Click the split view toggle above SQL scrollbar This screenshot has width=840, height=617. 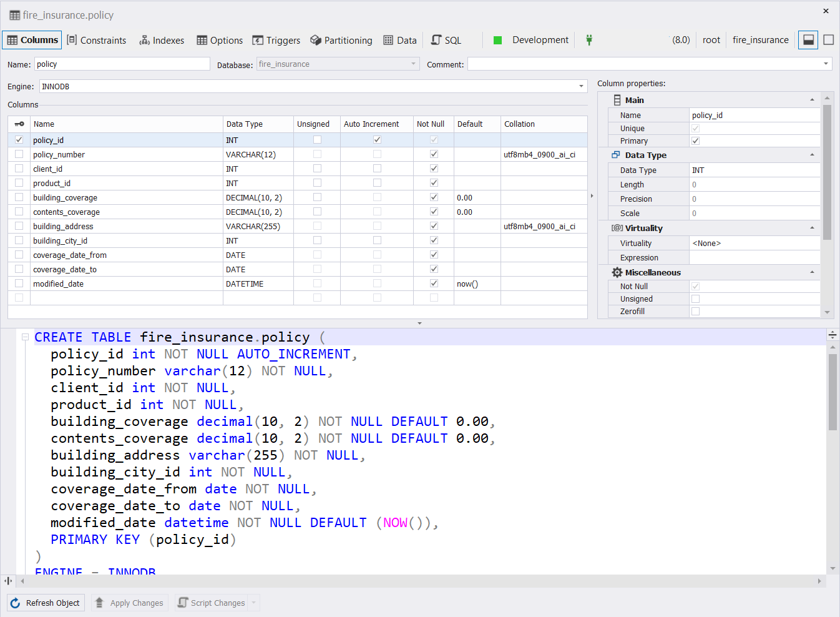coord(833,335)
